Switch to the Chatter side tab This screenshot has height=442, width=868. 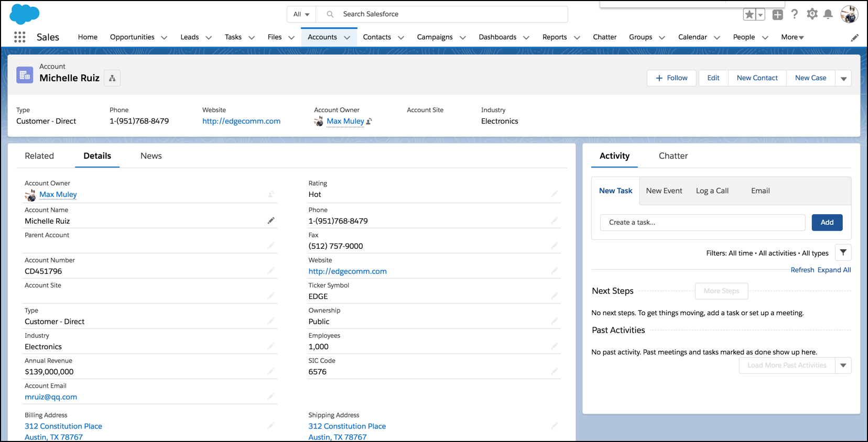tap(673, 156)
